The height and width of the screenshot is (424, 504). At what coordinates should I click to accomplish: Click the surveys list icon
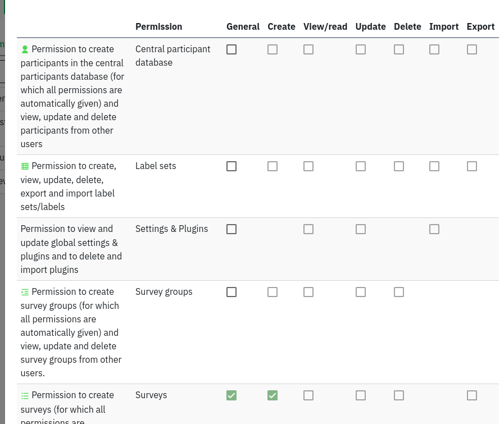pyautogui.click(x=25, y=395)
